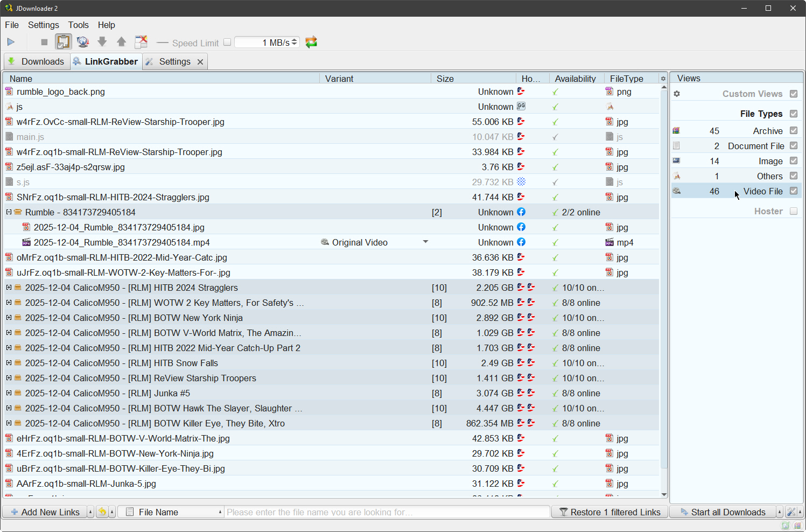Image resolution: width=806 pixels, height=532 pixels.
Task: Click the yellow undo arrow icon
Action: click(102, 512)
